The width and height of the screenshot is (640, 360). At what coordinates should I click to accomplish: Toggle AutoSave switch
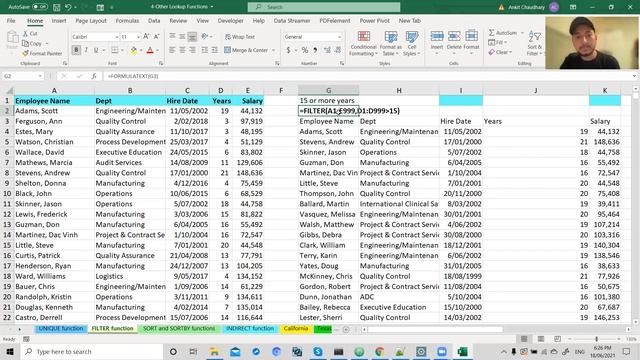pyautogui.click(x=40, y=7)
